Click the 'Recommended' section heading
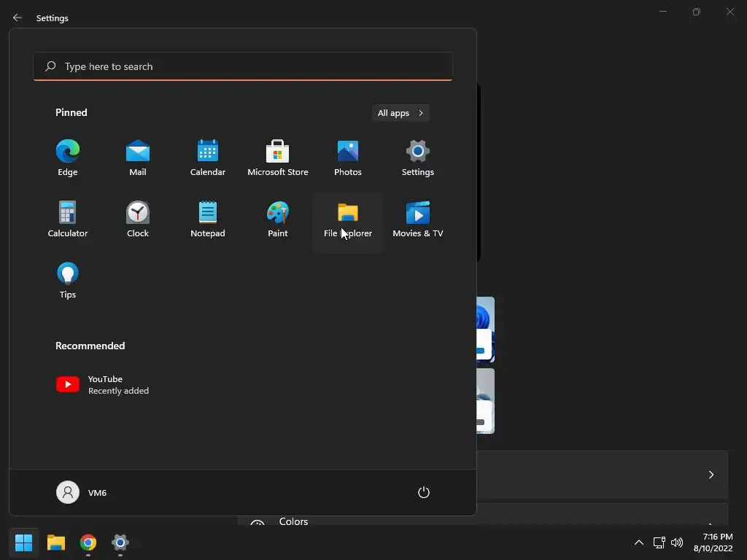This screenshot has height=560, width=747. 90,346
